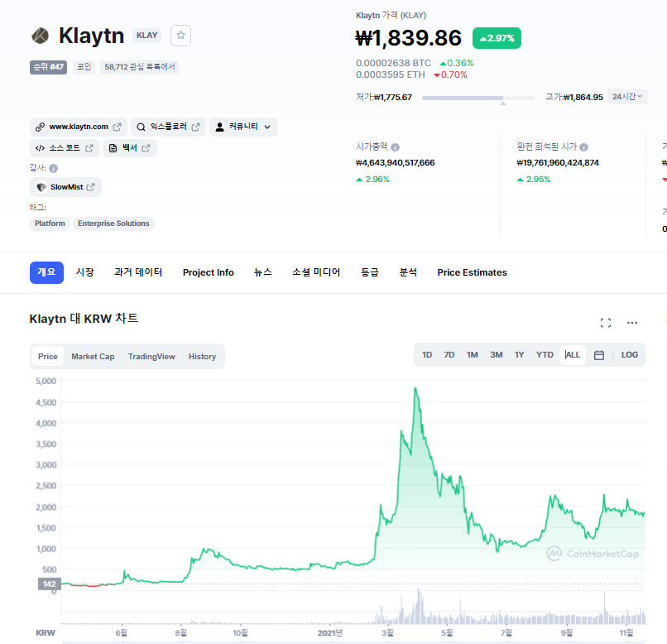
Task: Set chart range to 1D
Action: tap(427, 355)
